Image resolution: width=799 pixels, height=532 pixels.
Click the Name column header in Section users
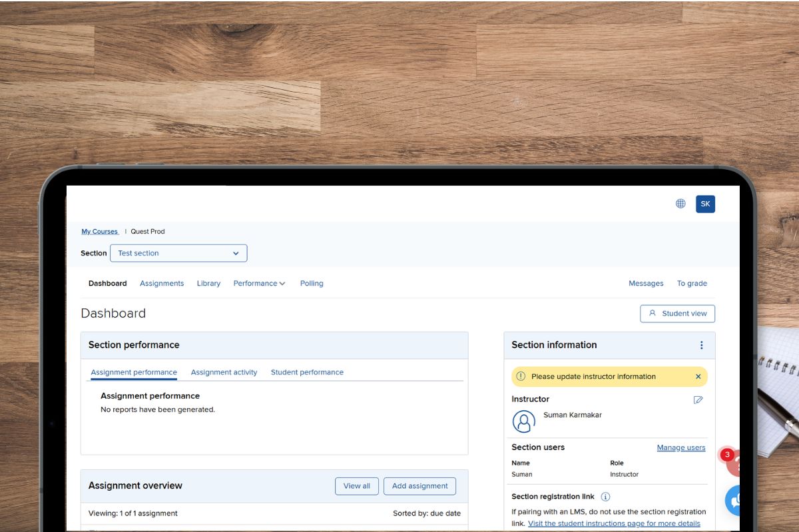[x=521, y=463]
